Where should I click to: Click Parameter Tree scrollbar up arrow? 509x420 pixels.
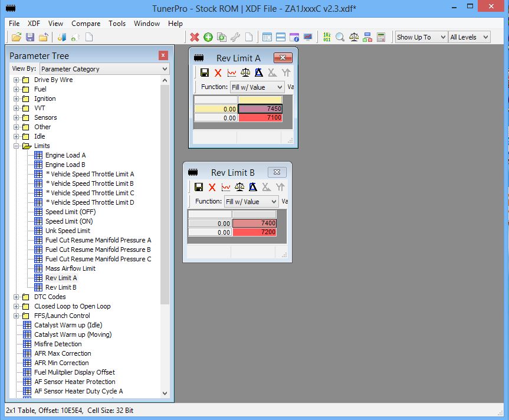pos(165,80)
